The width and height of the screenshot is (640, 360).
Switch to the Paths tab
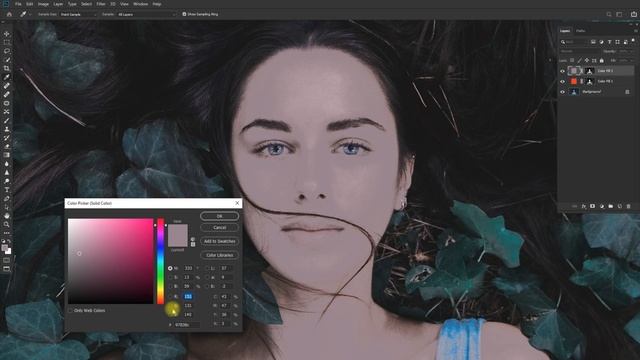pos(580,31)
